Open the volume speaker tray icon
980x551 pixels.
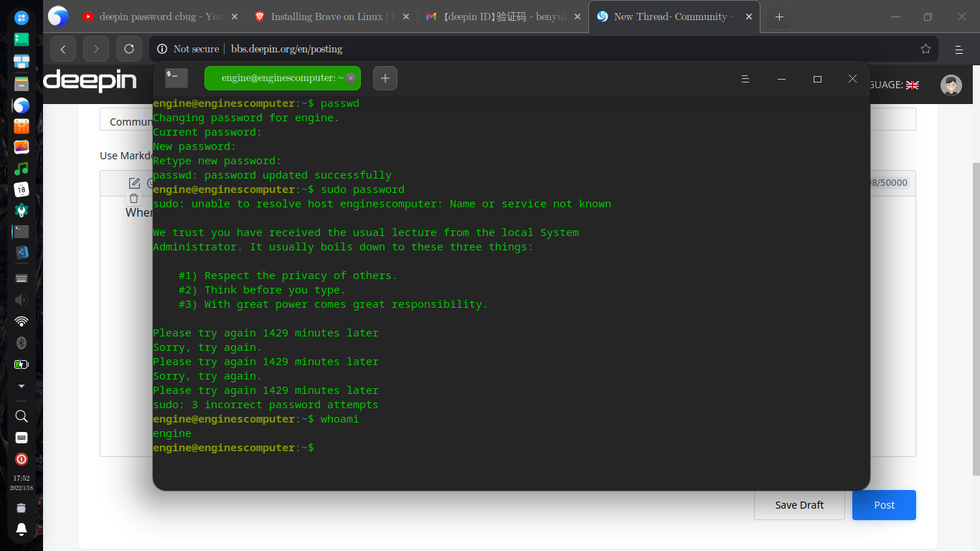(22, 300)
